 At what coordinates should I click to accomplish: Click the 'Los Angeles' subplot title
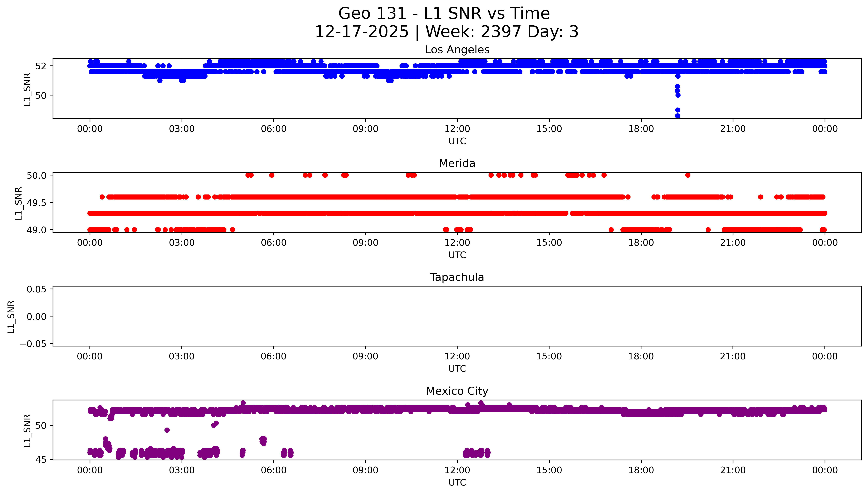click(457, 50)
